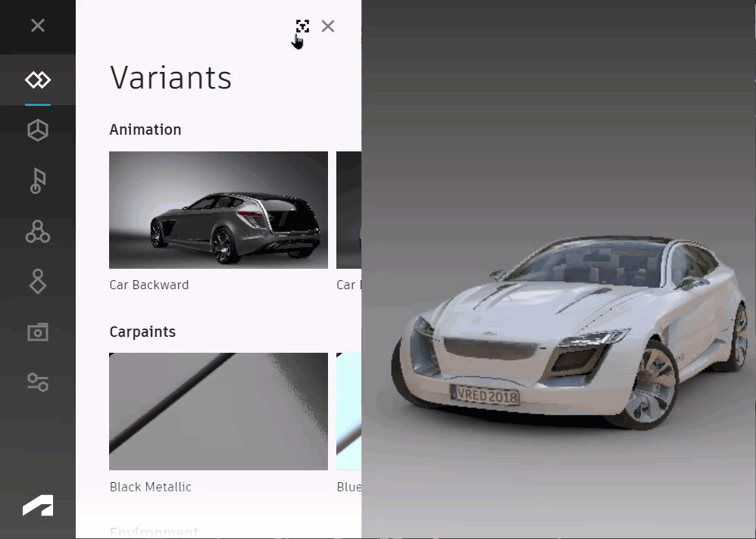Close the Variants panel

click(328, 26)
